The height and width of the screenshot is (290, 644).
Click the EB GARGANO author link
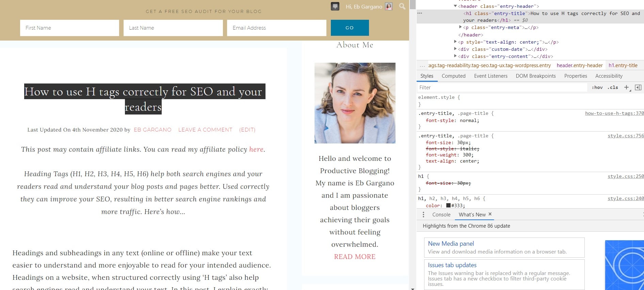[x=152, y=130]
